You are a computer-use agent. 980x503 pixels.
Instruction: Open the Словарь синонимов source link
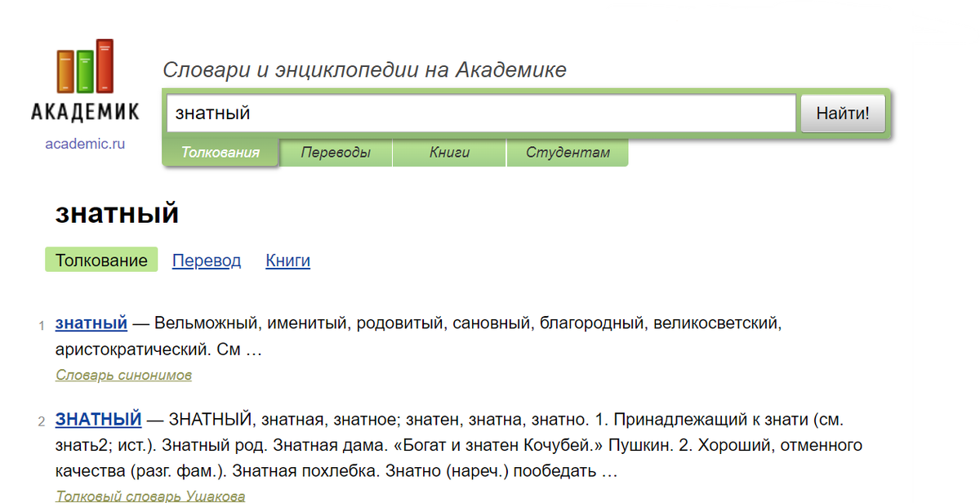pos(123,376)
